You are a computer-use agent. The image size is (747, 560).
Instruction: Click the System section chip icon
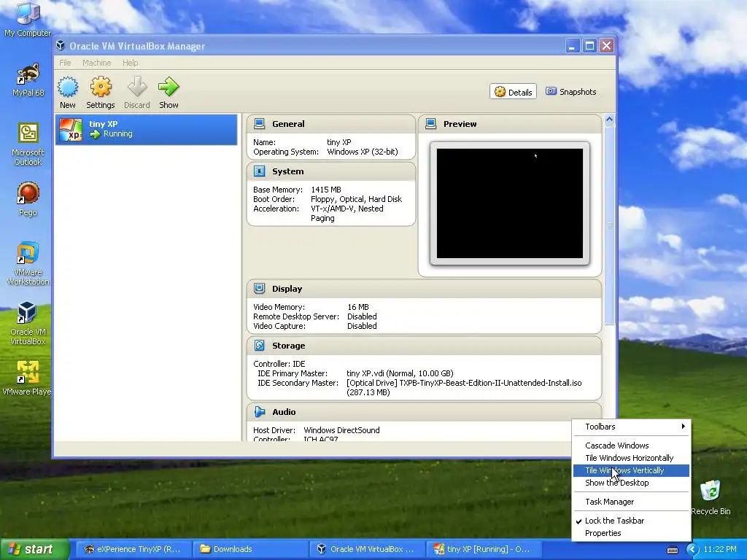pyautogui.click(x=259, y=171)
